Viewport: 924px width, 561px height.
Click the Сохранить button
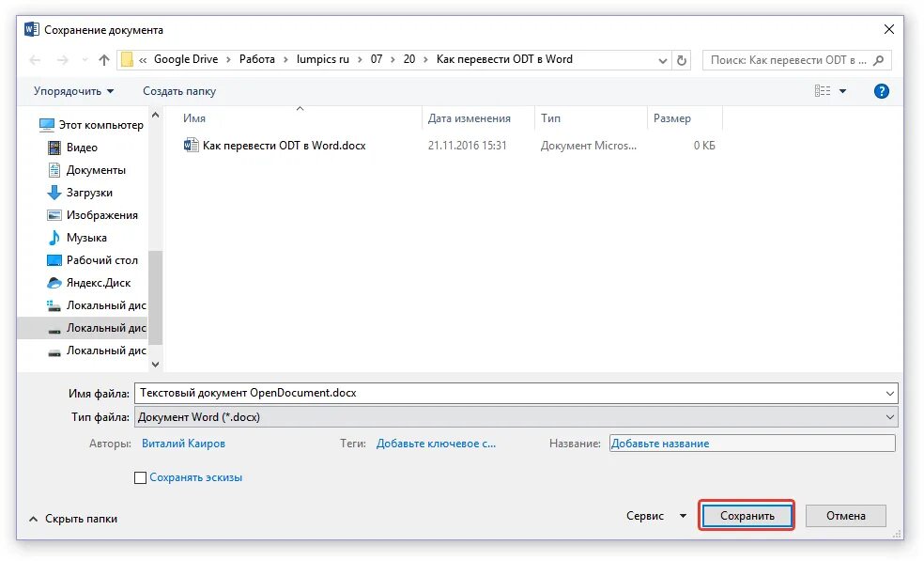click(x=747, y=516)
